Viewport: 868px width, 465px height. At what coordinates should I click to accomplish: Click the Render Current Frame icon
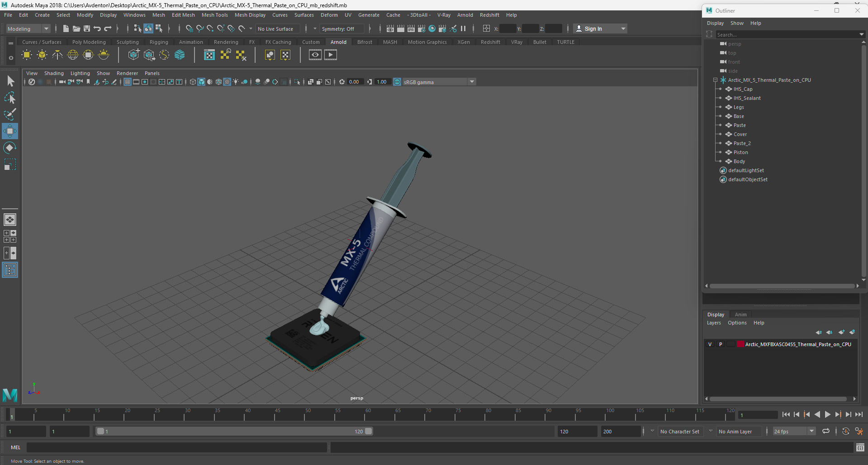click(400, 28)
